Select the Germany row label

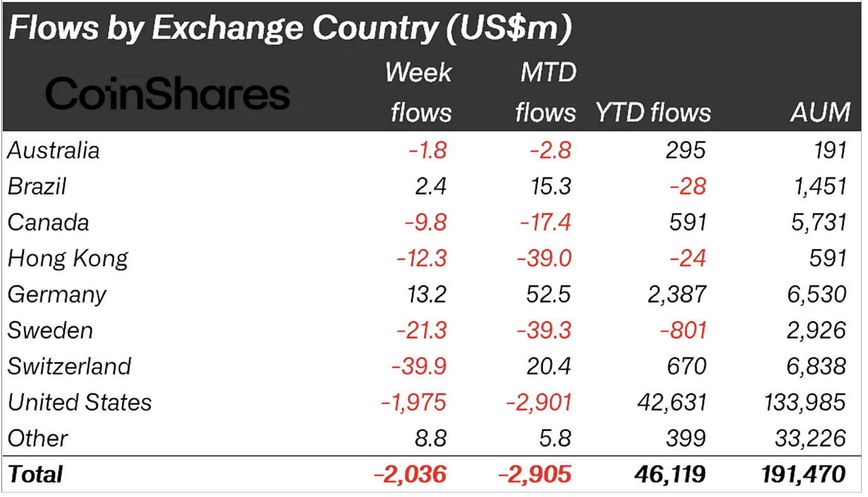coord(57,295)
